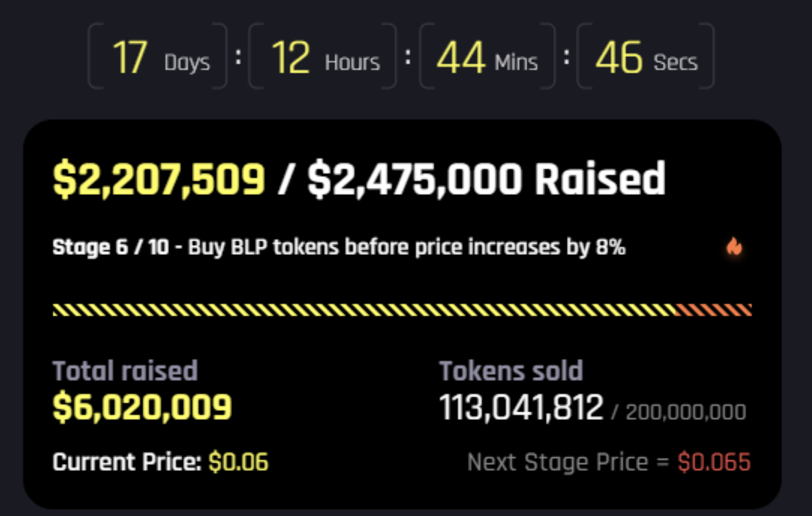The image size is (812, 516).
Task: Click the Stage 6 / 10 label
Action: 111,247
